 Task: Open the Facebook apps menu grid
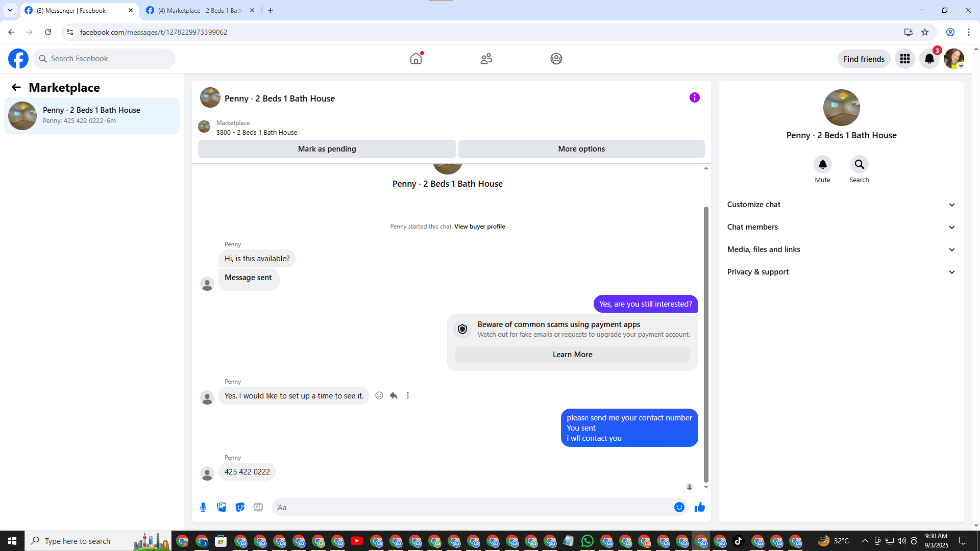(x=905, y=59)
